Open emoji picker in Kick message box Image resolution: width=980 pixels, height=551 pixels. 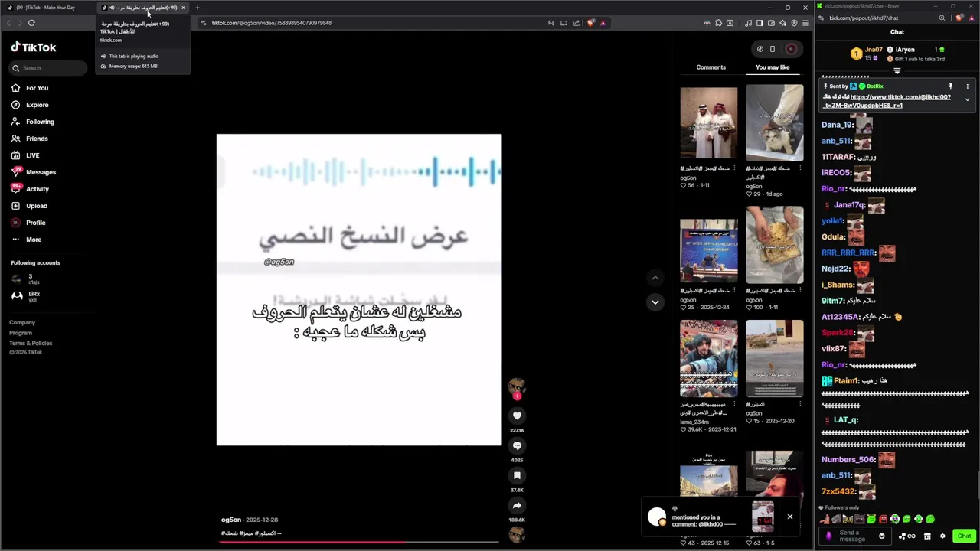tap(881, 536)
